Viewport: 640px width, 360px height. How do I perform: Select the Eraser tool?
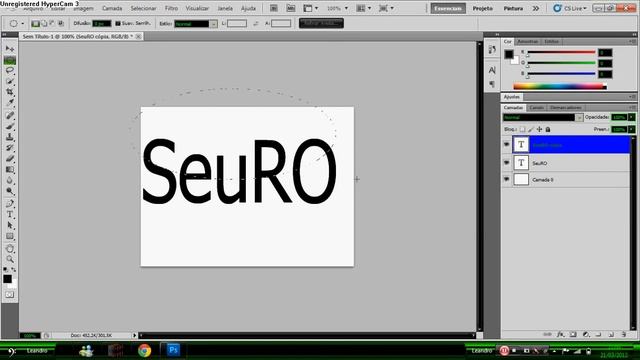[x=10, y=158]
